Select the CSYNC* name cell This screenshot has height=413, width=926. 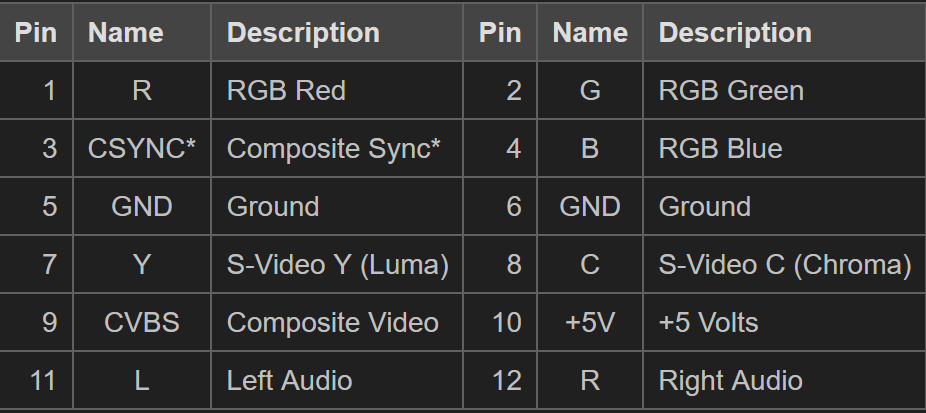click(142, 149)
